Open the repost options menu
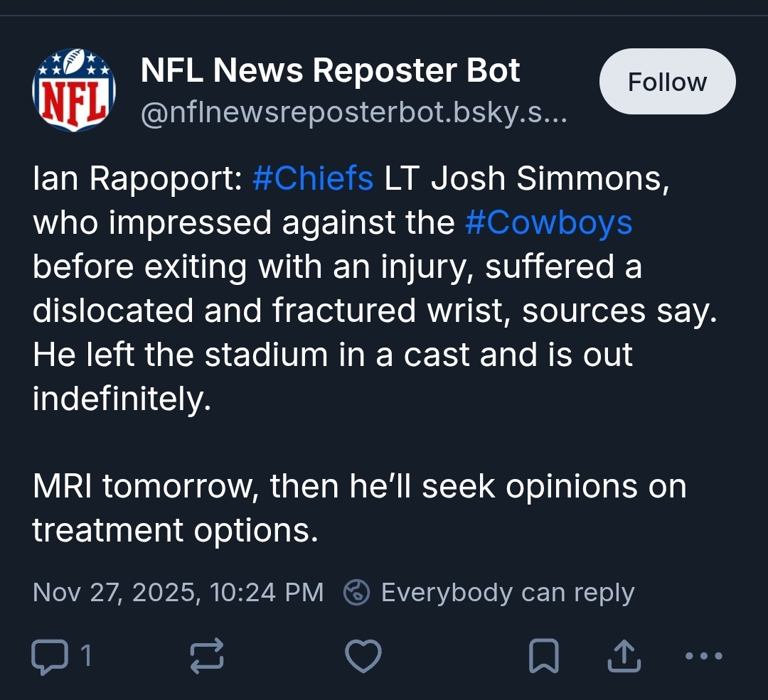 point(208,655)
